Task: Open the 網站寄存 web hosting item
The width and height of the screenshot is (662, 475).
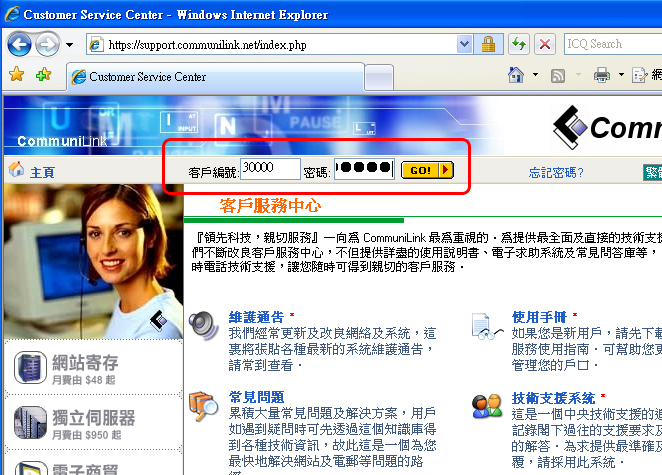Action: tap(85, 363)
